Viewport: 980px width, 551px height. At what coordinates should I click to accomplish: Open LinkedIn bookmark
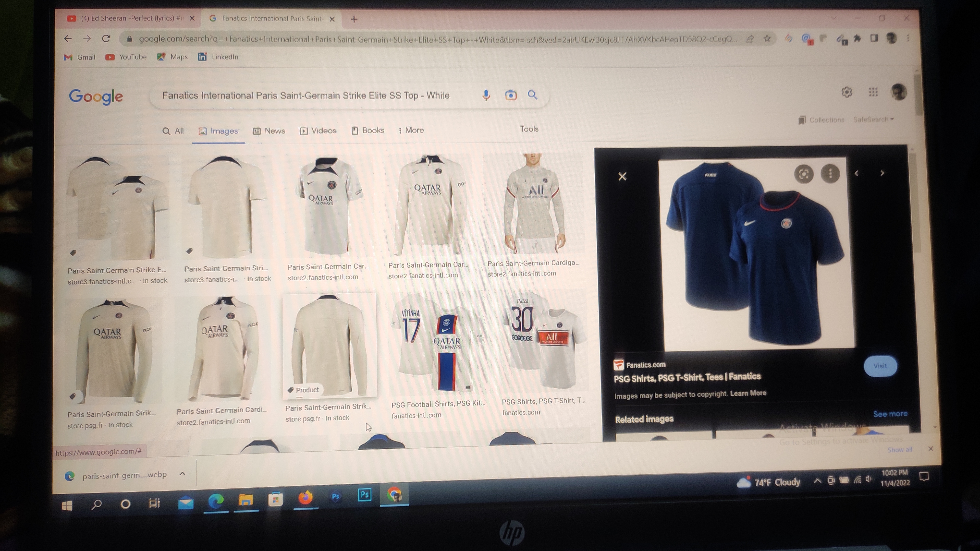coord(218,57)
